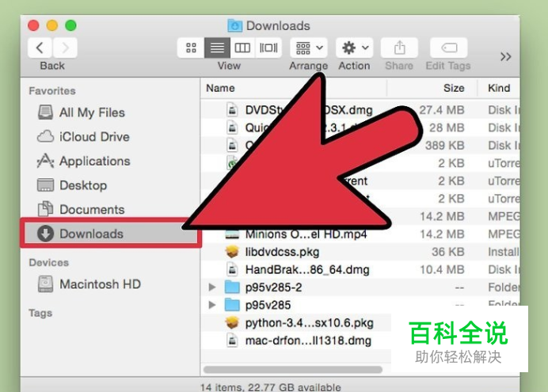
Task: Click the Devices section header
Action: pos(49,262)
